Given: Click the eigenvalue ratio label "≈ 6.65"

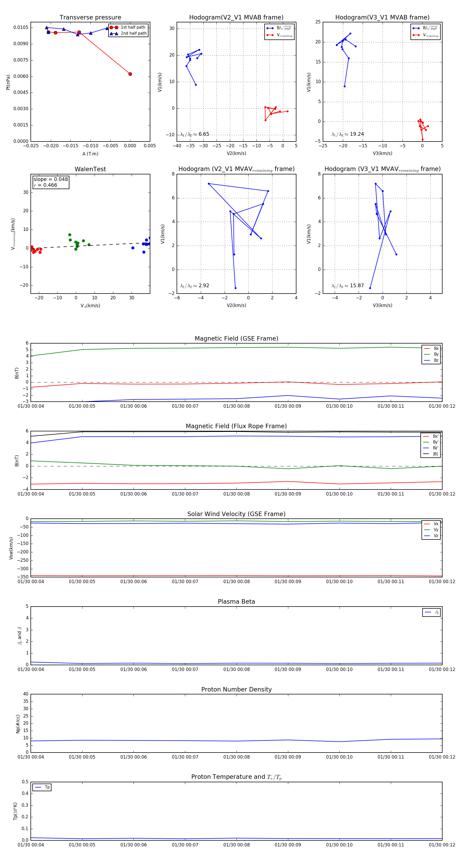Looking at the screenshot, I should (194, 134).
